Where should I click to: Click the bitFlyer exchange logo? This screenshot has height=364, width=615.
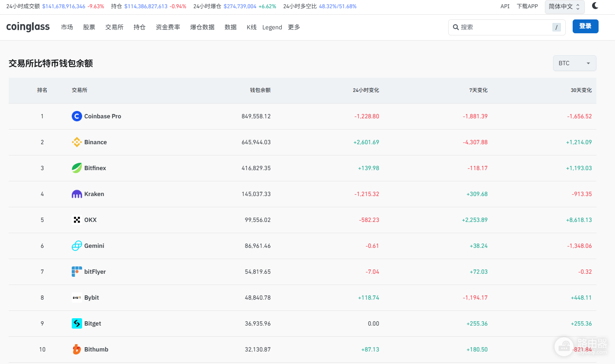tap(76, 272)
